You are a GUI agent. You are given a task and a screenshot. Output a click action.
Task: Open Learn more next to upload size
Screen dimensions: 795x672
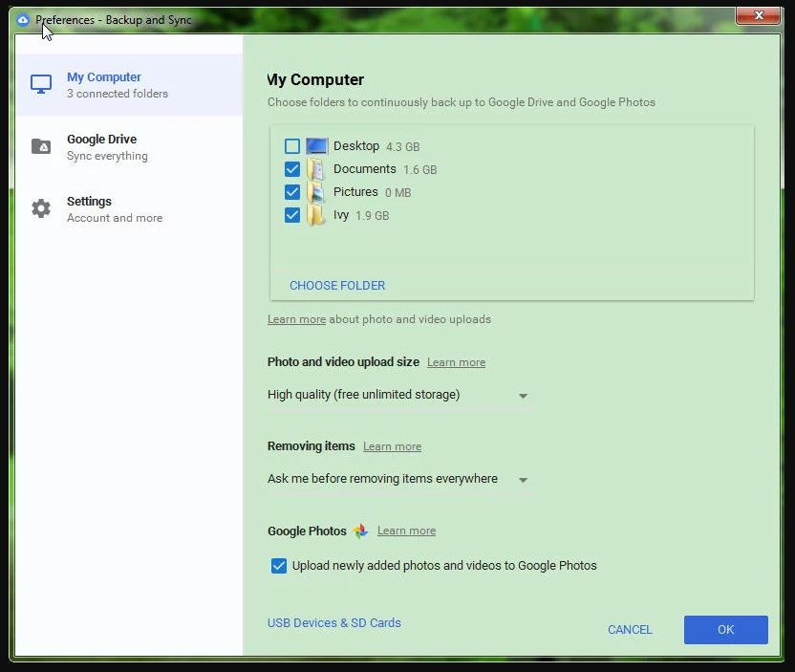[457, 362]
